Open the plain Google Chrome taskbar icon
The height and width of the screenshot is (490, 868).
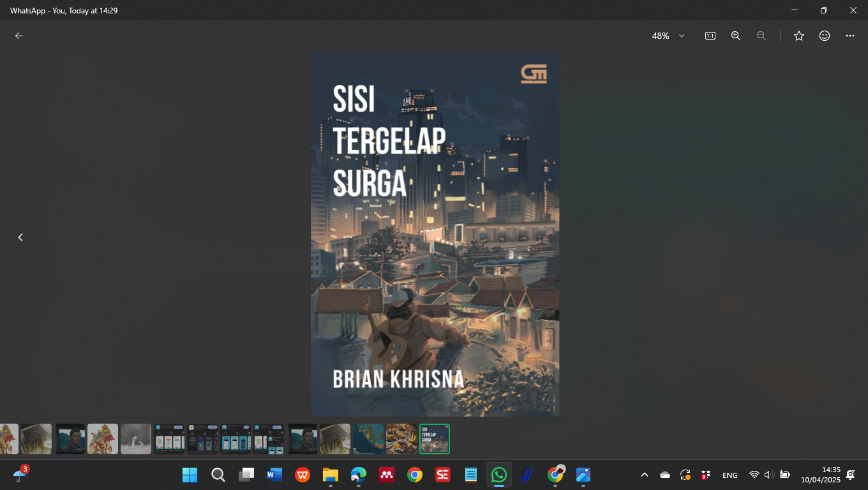[415, 475]
